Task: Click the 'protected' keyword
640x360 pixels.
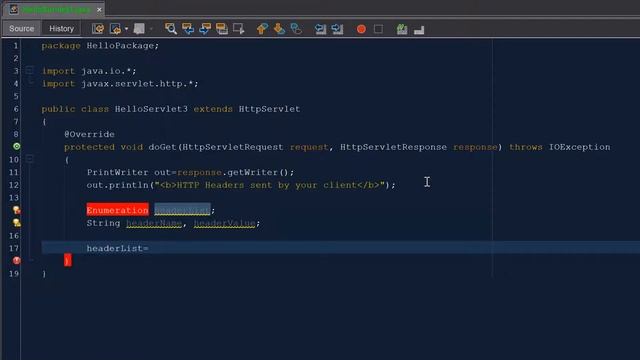Action: click(89, 147)
